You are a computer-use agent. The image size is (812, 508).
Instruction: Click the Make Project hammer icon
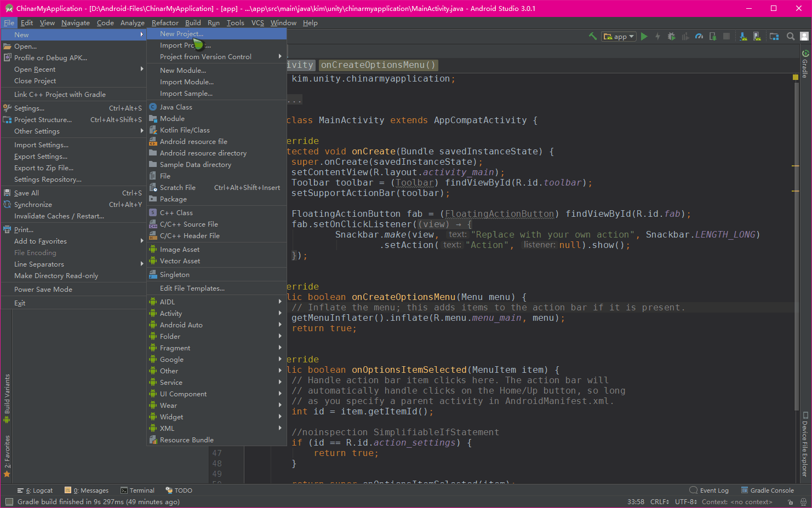(593, 36)
